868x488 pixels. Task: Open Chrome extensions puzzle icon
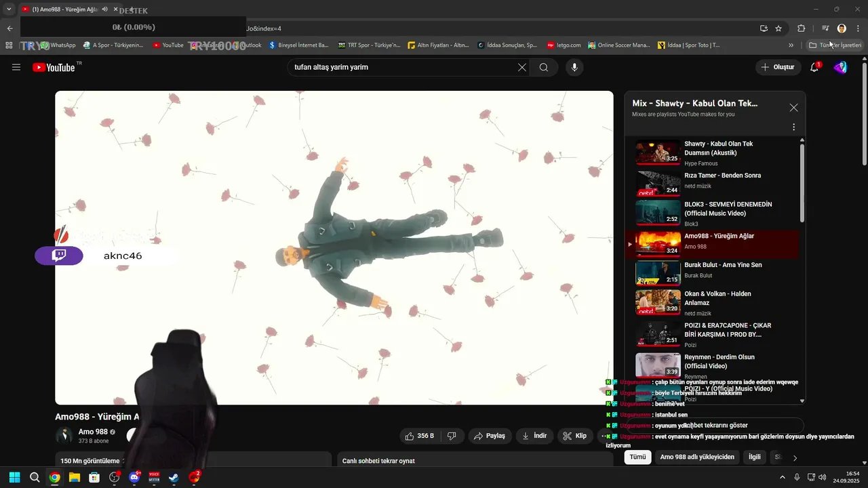pyautogui.click(x=801, y=28)
